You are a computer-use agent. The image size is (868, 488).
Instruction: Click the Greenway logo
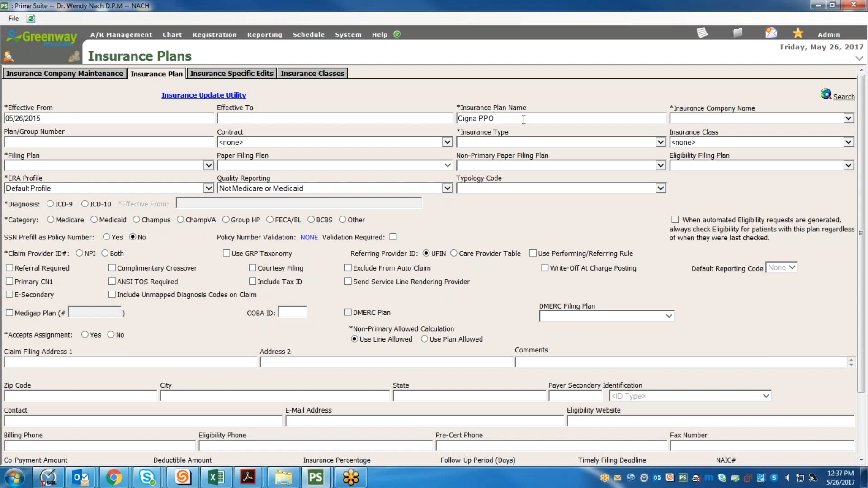[42, 38]
